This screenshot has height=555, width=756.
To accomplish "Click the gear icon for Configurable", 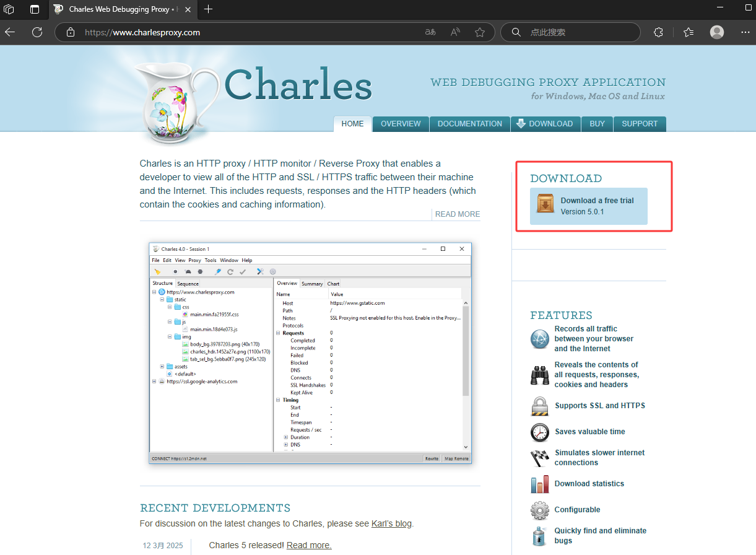I will coord(540,510).
